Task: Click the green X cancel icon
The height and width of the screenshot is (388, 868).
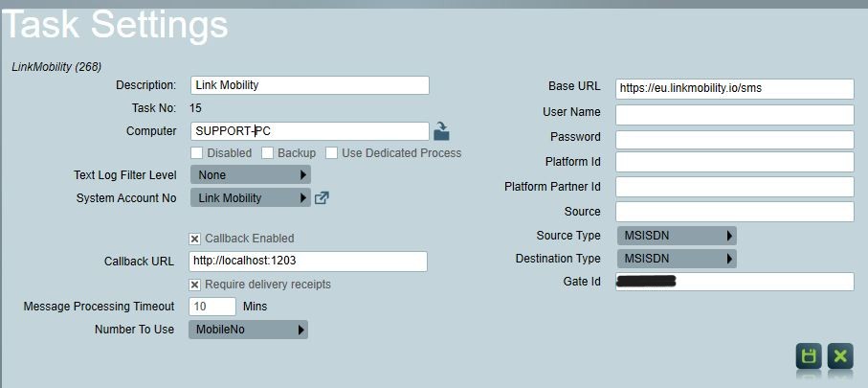Action: pos(840,355)
